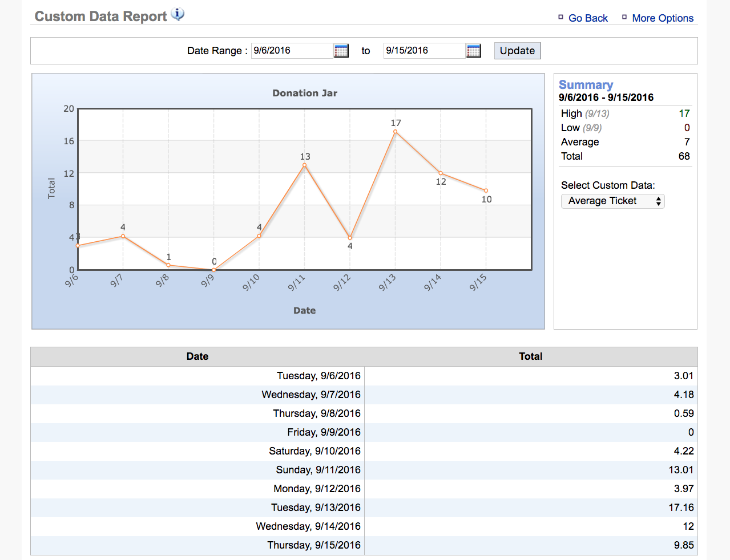Click the Go Back link

(x=588, y=18)
